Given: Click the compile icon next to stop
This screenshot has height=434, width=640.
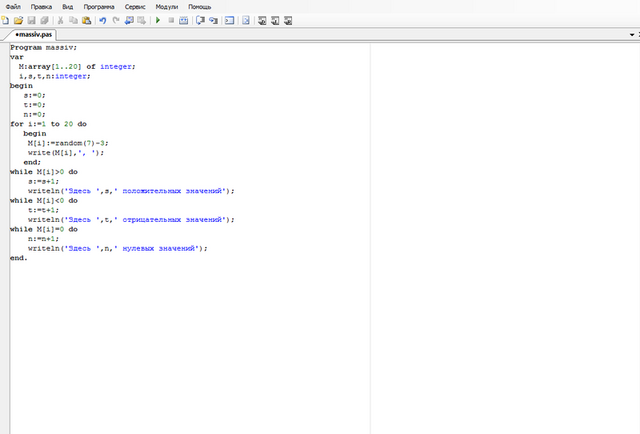Looking at the screenshot, I should pyautogui.click(x=184, y=20).
